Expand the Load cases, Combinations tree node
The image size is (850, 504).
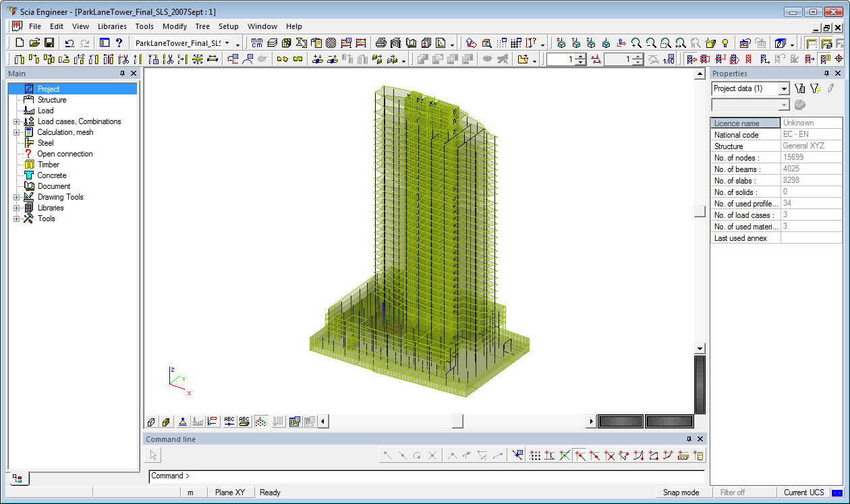[x=16, y=121]
